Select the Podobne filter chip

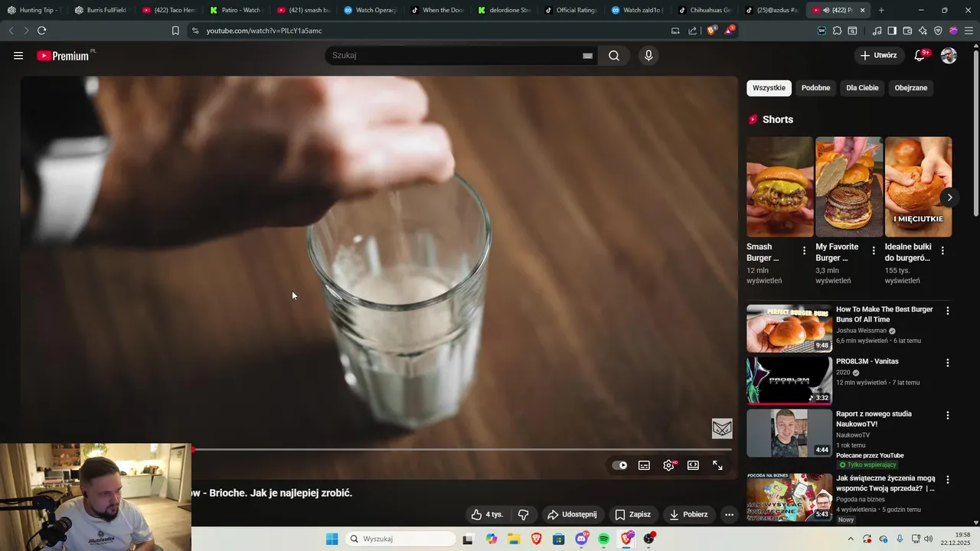click(x=815, y=88)
